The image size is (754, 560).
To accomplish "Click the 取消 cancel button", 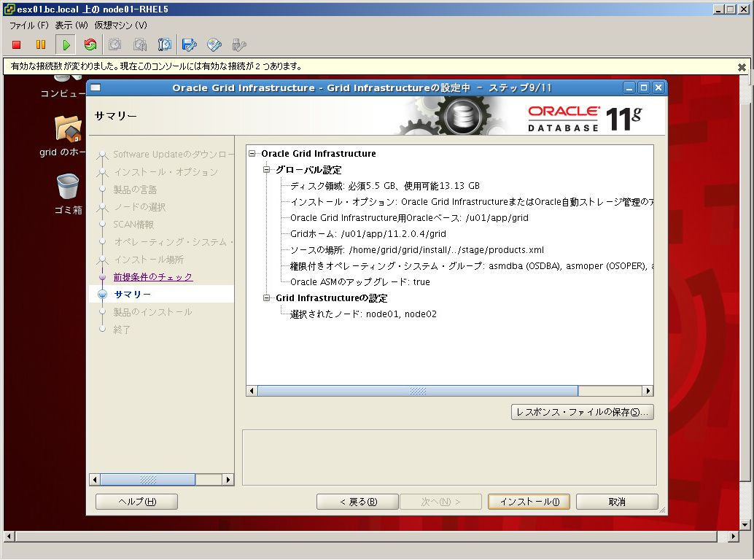I will (x=617, y=502).
